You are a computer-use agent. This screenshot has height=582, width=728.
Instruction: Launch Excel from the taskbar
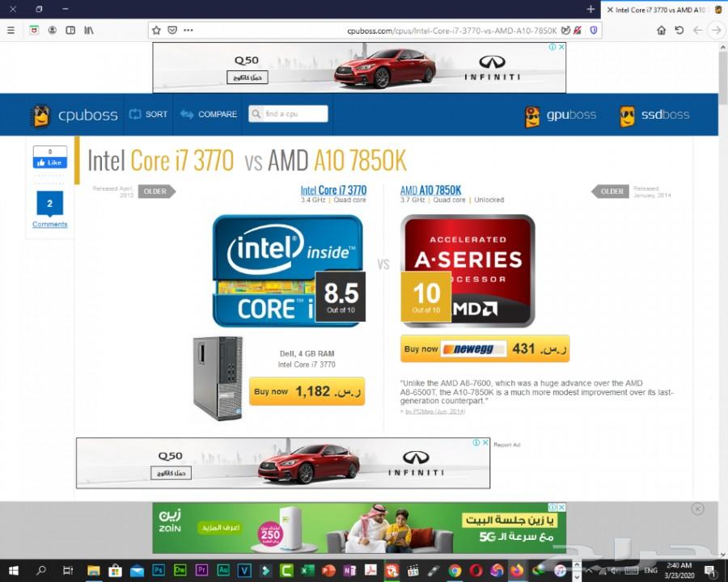pyautogui.click(x=307, y=571)
